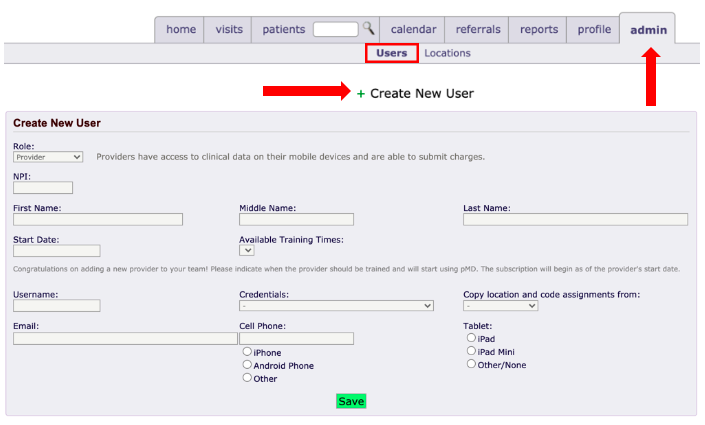705x425 pixels.
Task: Click the green plus icon beside Create New User
Action: pyautogui.click(x=361, y=94)
